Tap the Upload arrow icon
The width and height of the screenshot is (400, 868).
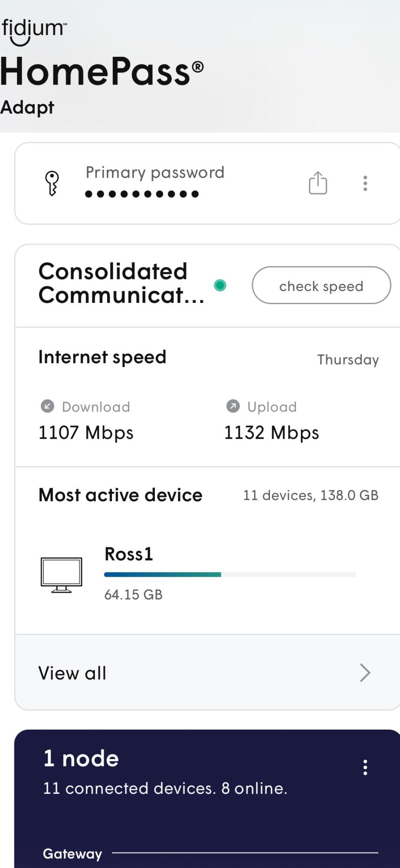233,406
